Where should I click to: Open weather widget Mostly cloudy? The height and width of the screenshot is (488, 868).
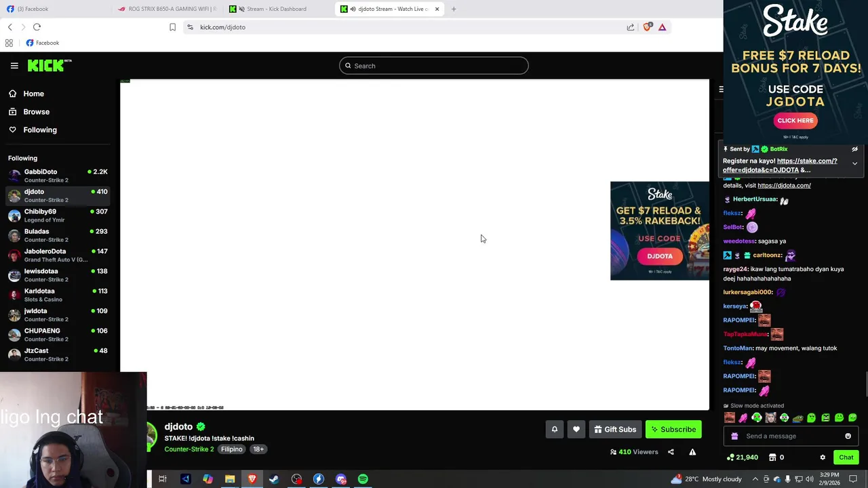tap(706, 479)
